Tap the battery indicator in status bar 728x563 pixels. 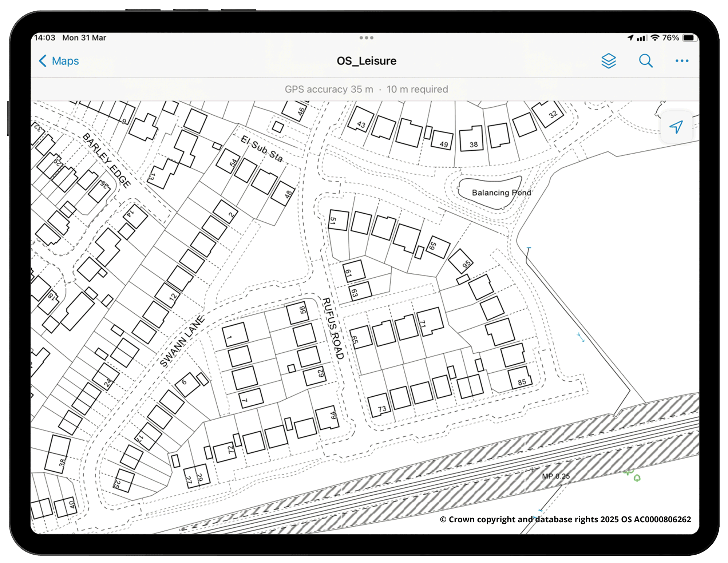click(x=689, y=38)
